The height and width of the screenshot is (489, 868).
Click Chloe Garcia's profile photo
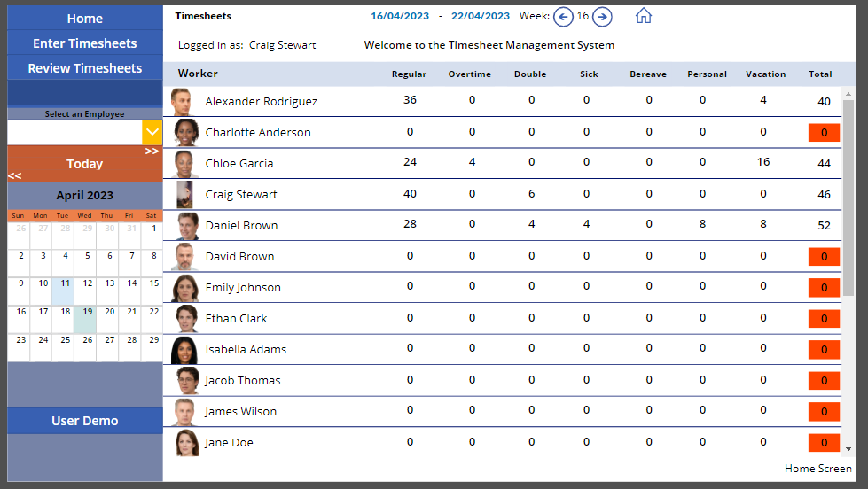184,164
